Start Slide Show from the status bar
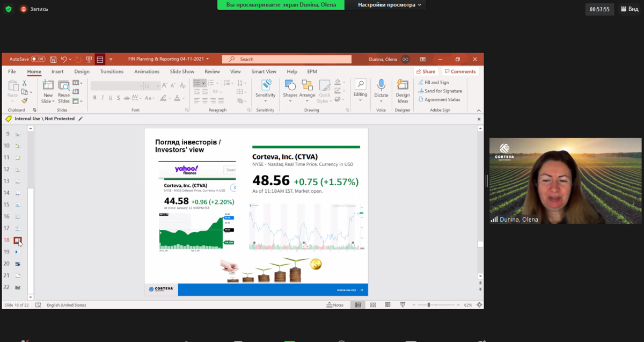Viewport: 644px width, 342px height. point(402,305)
